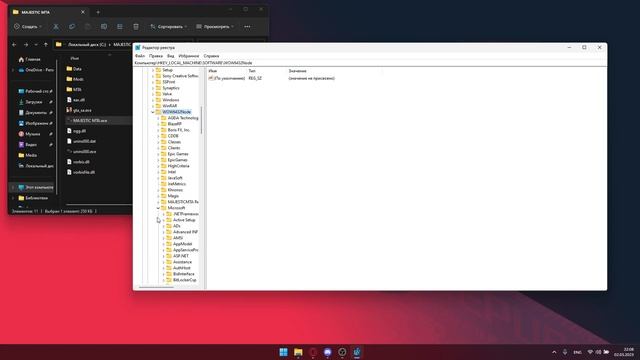Open the three-dot more menu in Explorer
Viewport: 640px width, 360px height.
click(x=247, y=27)
